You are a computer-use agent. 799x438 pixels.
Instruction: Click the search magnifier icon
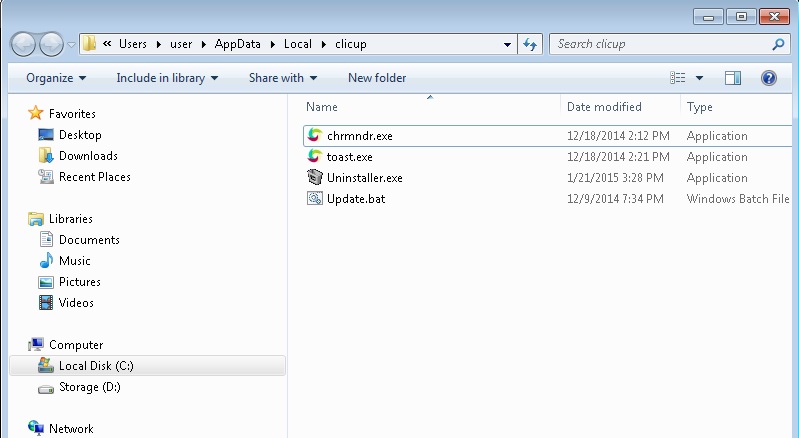tap(778, 44)
